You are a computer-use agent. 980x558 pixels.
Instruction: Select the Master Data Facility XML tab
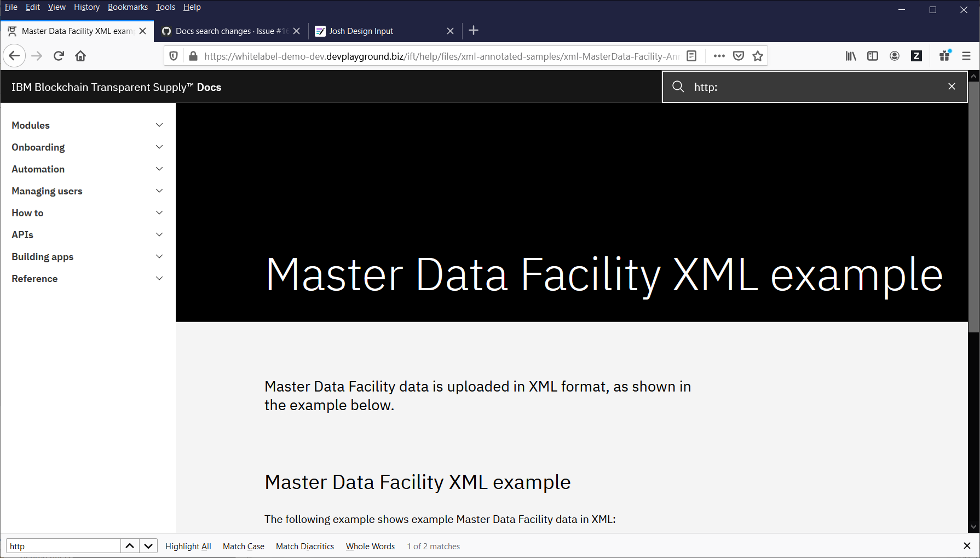pyautogui.click(x=77, y=31)
